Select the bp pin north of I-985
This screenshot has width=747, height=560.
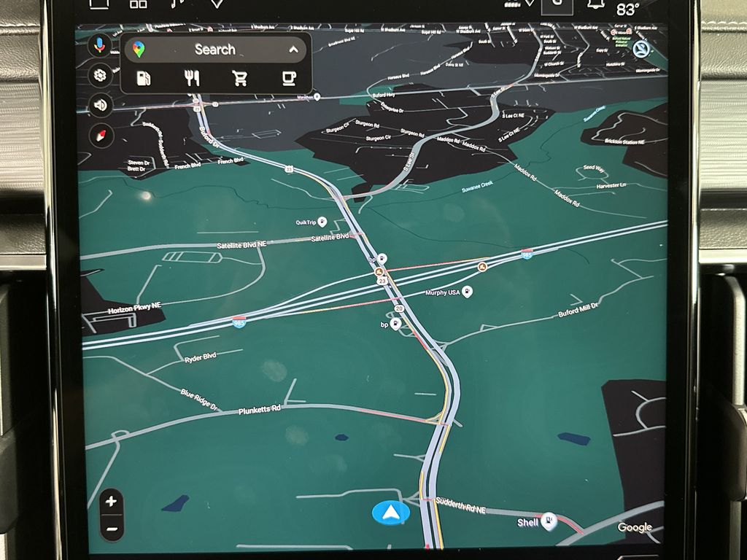pos(382,259)
